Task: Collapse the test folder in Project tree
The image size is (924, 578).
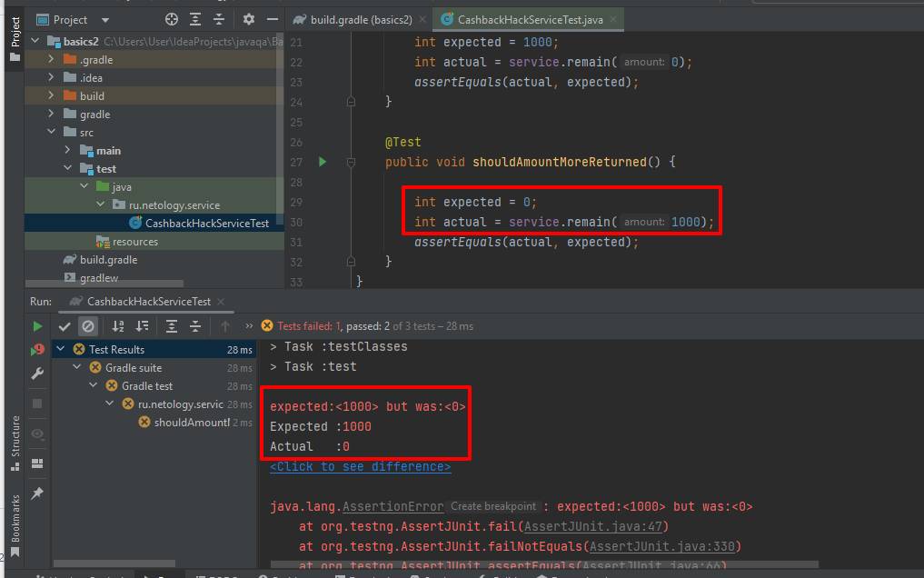Action: coord(67,168)
